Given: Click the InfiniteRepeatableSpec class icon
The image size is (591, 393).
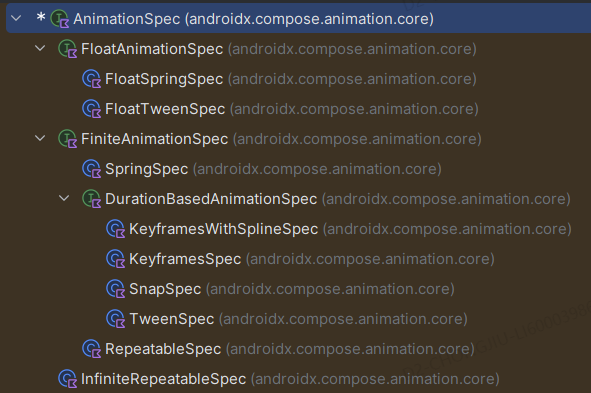Looking at the screenshot, I should click(x=68, y=379).
